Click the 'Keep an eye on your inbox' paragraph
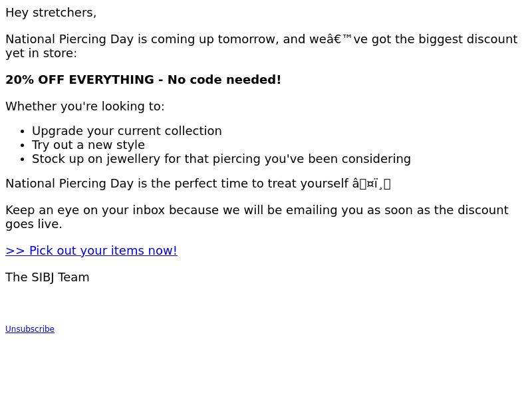Image resolution: width=532 pixels, height=399 pixels. [x=257, y=217]
